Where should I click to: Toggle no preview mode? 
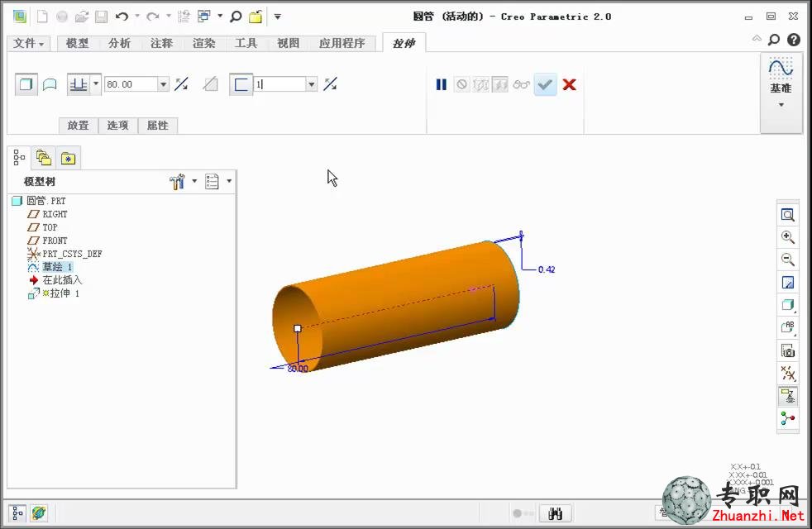coord(461,84)
